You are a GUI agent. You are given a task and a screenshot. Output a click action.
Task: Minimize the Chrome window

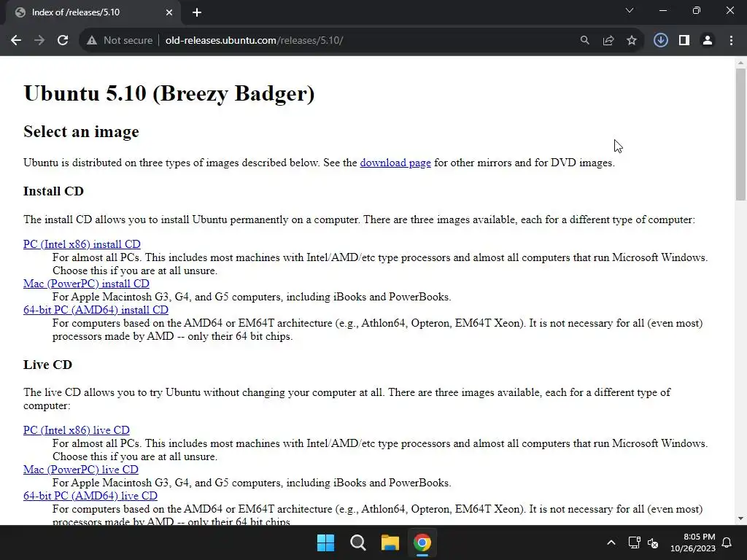(x=662, y=10)
